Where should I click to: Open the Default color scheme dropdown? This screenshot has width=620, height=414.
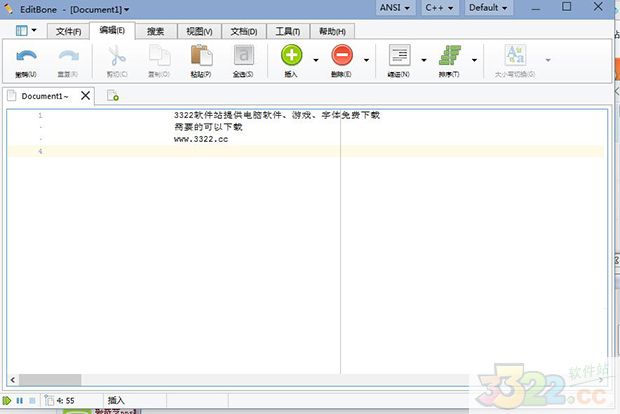coord(488,8)
